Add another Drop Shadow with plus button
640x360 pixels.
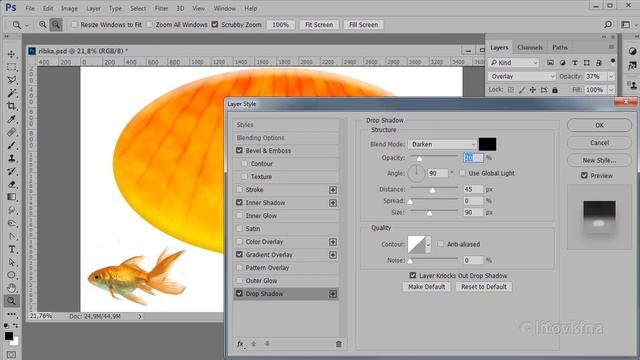click(x=333, y=294)
